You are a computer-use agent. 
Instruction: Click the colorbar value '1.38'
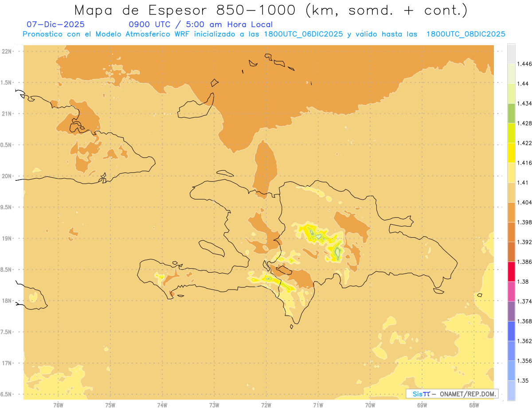[523, 282]
